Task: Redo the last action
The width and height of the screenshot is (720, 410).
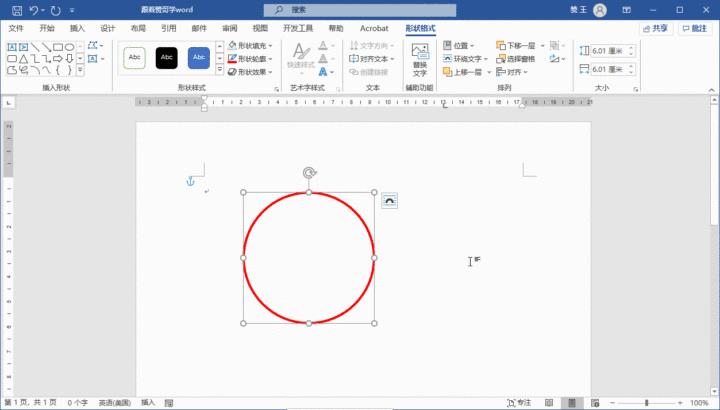Action: click(56, 10)
